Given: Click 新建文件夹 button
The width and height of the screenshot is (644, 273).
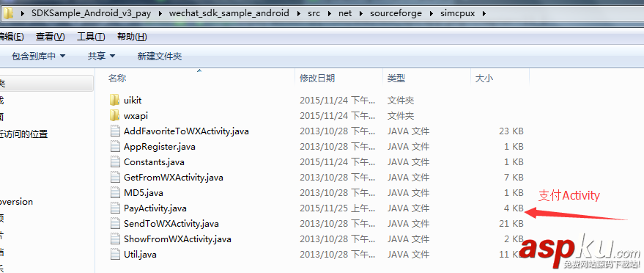Looking at the screenshot, I should pos(160,56).
